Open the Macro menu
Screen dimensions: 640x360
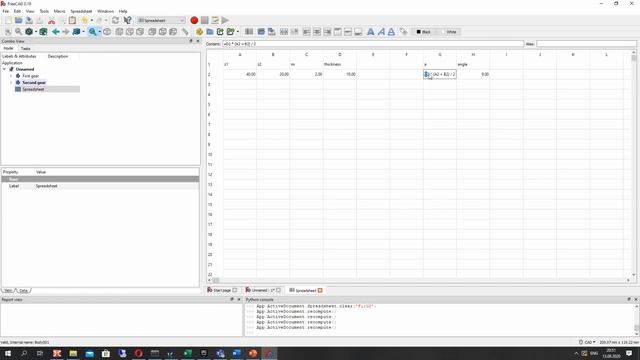[60, 11]
